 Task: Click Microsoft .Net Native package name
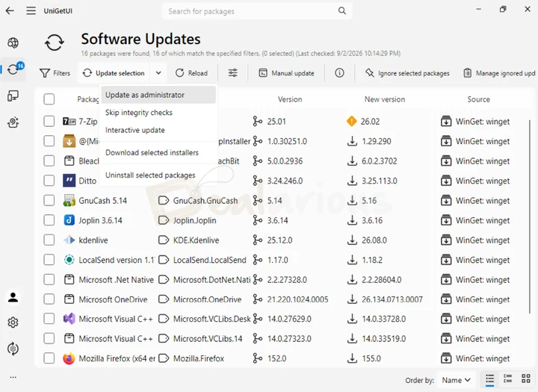click(x=116, y=280)
